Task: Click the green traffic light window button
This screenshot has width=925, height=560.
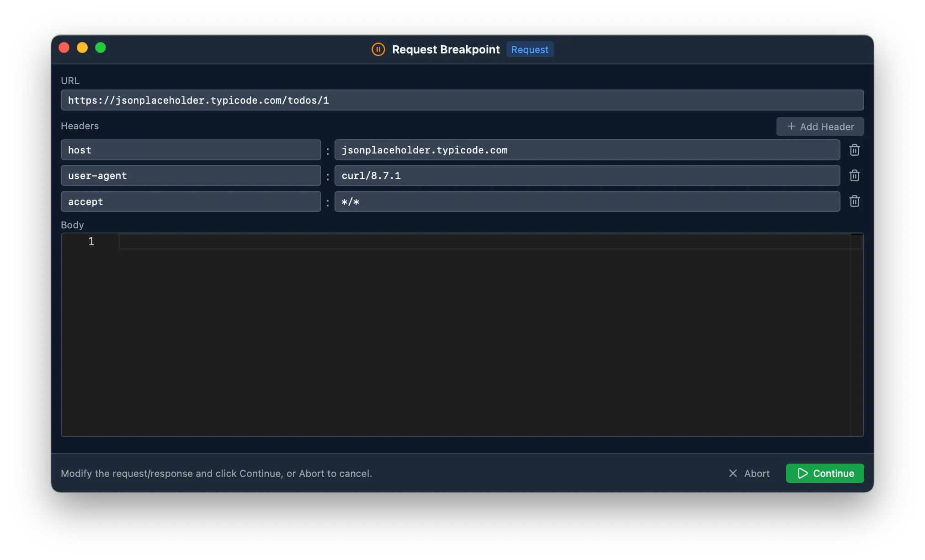Action: coord(101,48)
